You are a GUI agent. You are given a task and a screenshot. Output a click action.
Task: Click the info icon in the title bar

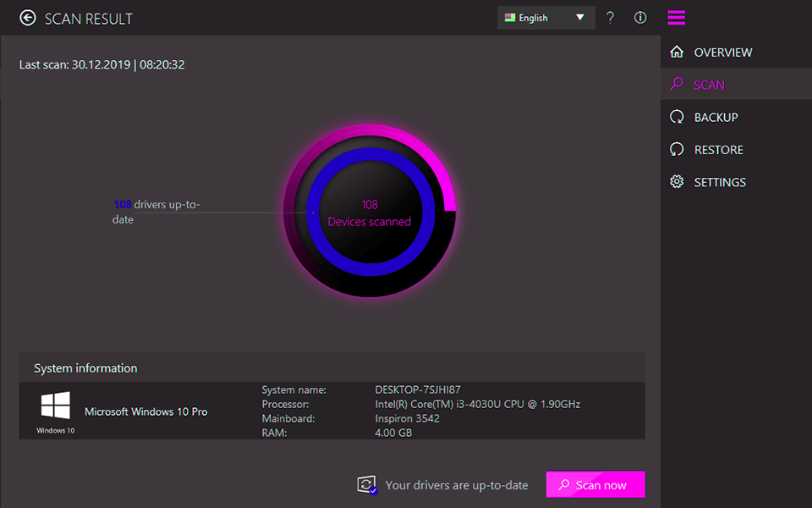click(x=639, y=17)
